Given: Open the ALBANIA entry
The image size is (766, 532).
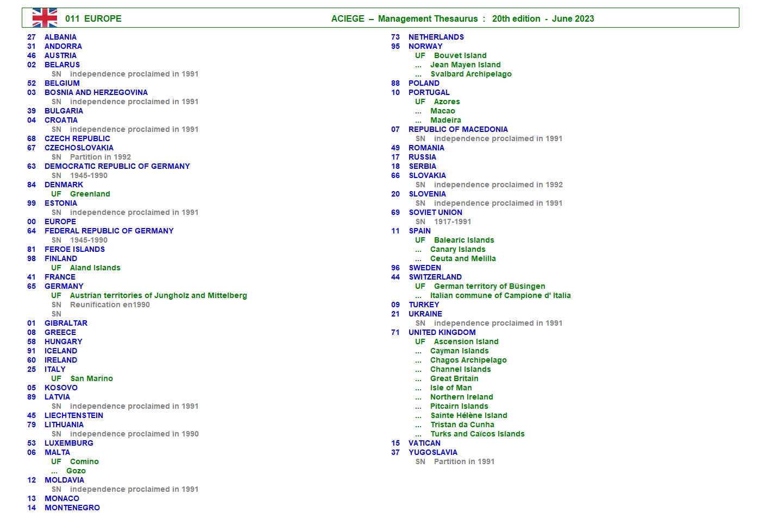Looking at the screenshot, I should coord(60,37).
